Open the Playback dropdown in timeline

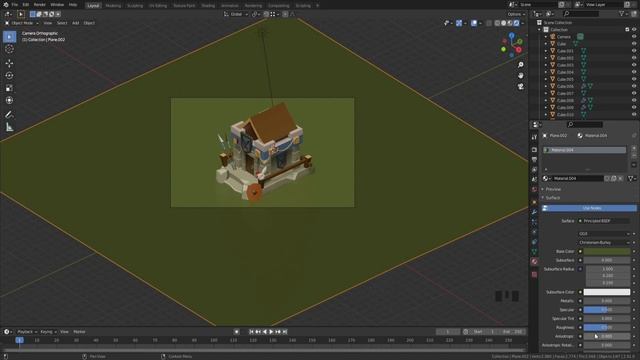pyautogui.click(x=27, y=332)
